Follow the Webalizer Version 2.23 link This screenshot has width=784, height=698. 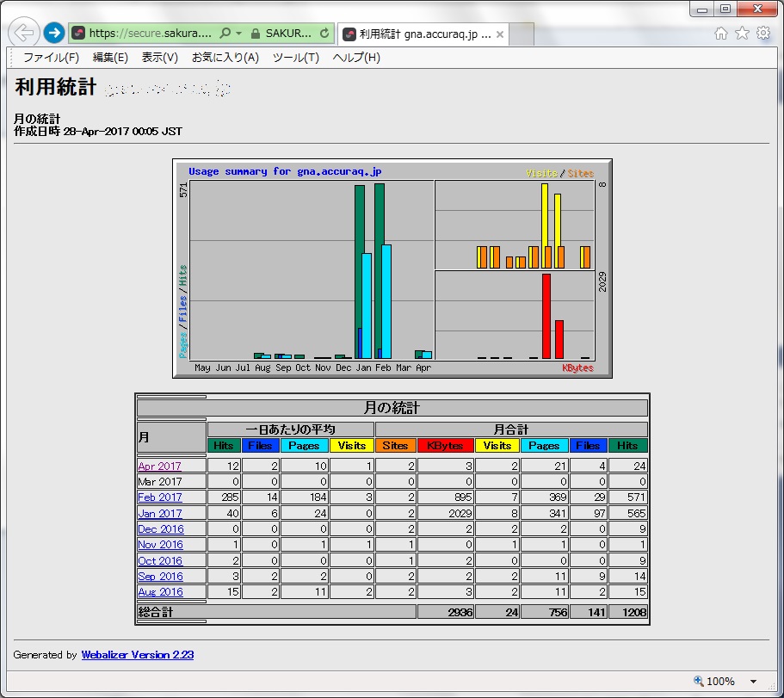137,655
